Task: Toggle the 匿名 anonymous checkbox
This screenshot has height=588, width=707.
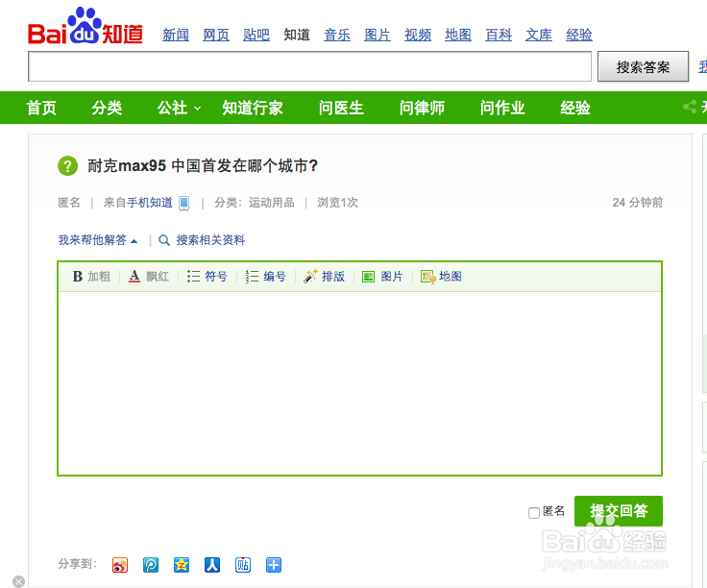Action: click(x=534, y=513)
